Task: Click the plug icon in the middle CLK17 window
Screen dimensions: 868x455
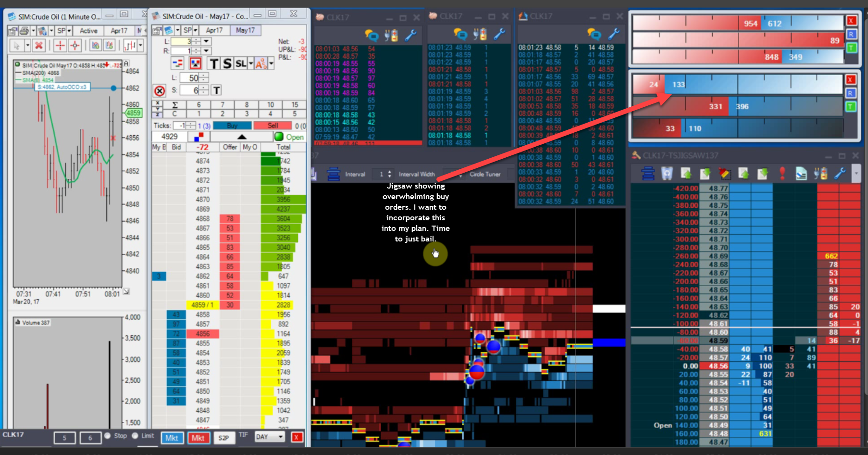Action: click(x=480, y=34)
